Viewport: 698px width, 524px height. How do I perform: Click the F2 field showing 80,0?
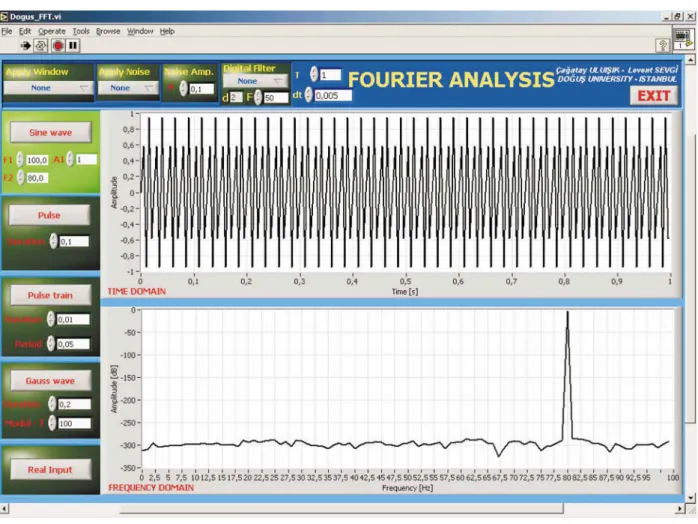(x=37, y=178)
